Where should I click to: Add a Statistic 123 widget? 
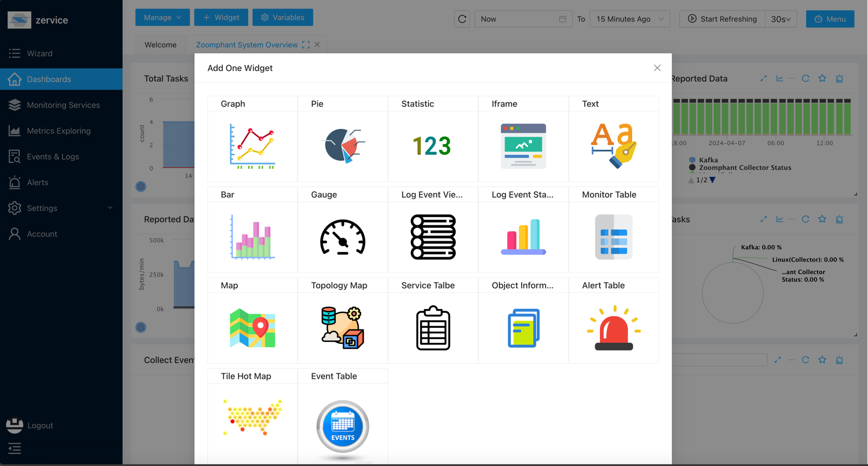point(432,146)
